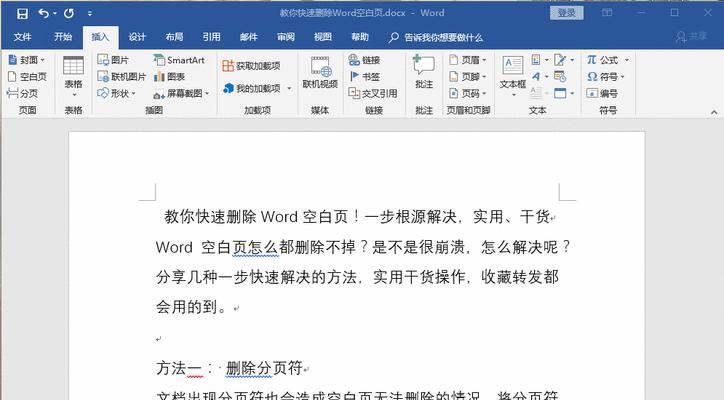Insert date and time icon
This screenshot has height=400, width=724.
pyautogui.click(x=560, y=77)
